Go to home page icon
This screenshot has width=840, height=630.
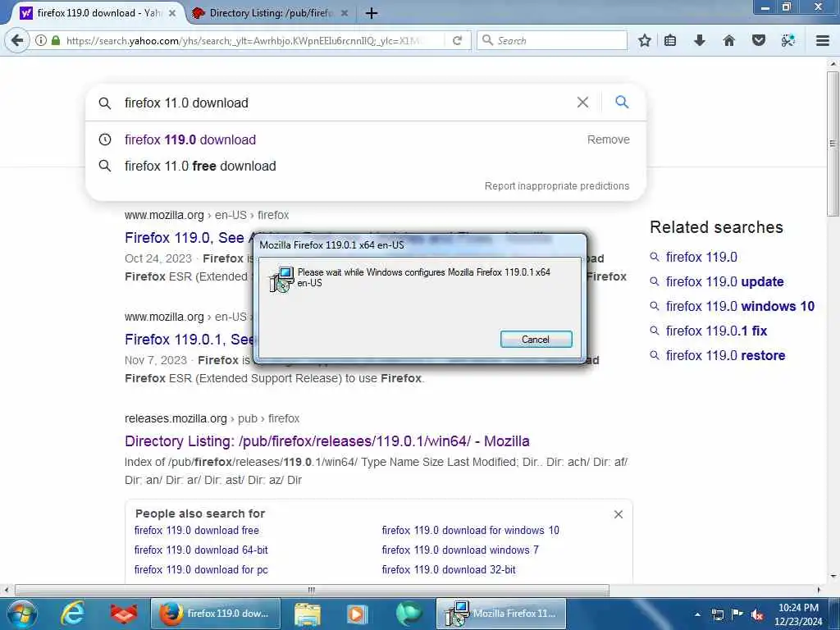tap(728, 40)
